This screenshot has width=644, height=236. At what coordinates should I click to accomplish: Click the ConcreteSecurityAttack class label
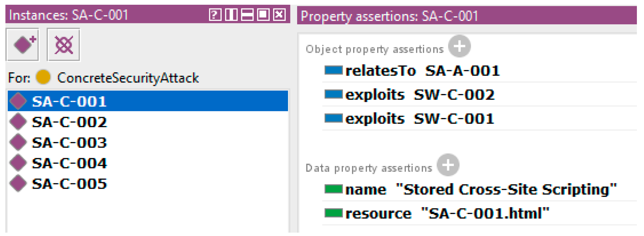[x=128, y=78]
